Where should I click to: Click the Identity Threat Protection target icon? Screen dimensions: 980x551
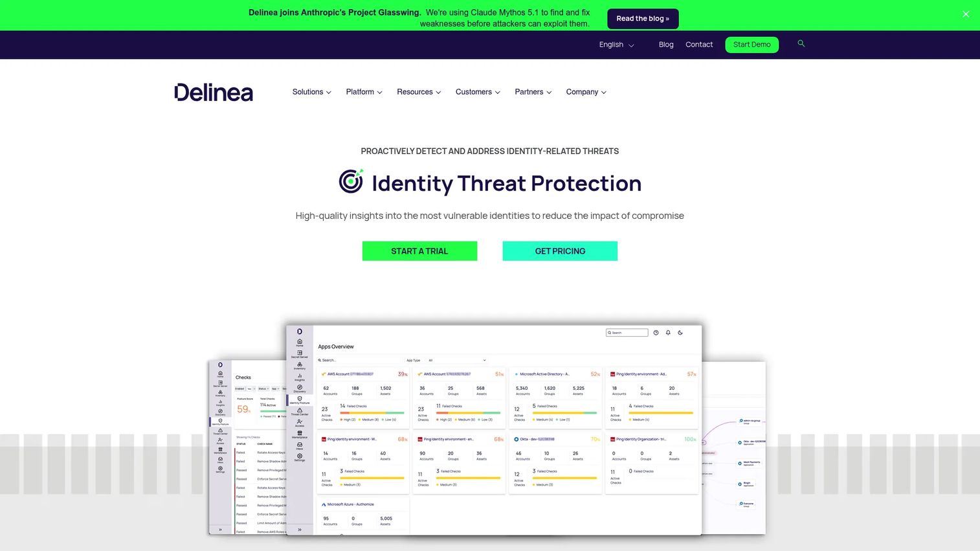351,182
